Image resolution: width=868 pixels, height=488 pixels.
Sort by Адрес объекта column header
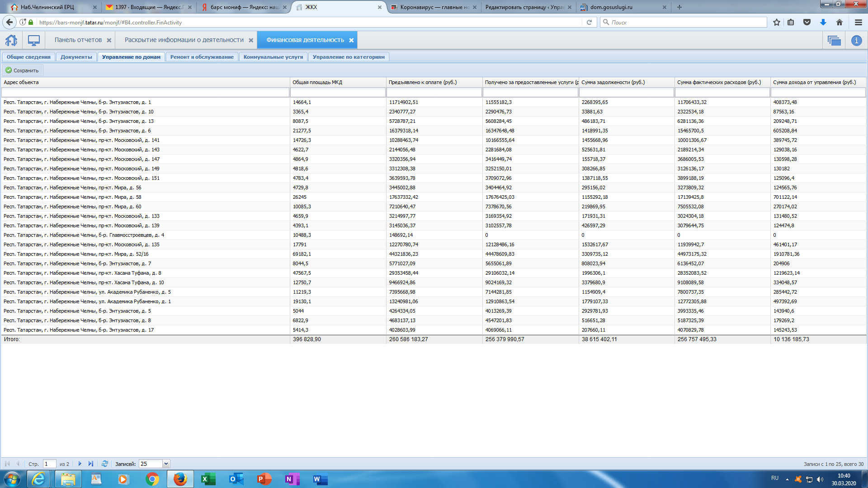pos(145,82)
